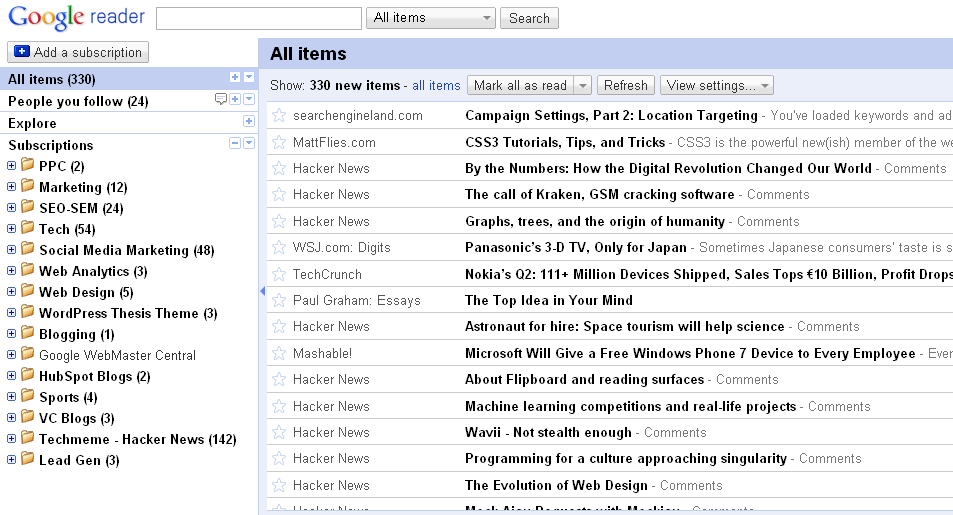Select the Subscriptions heading
The image size is (953, 515).
[x=50, y=145]
